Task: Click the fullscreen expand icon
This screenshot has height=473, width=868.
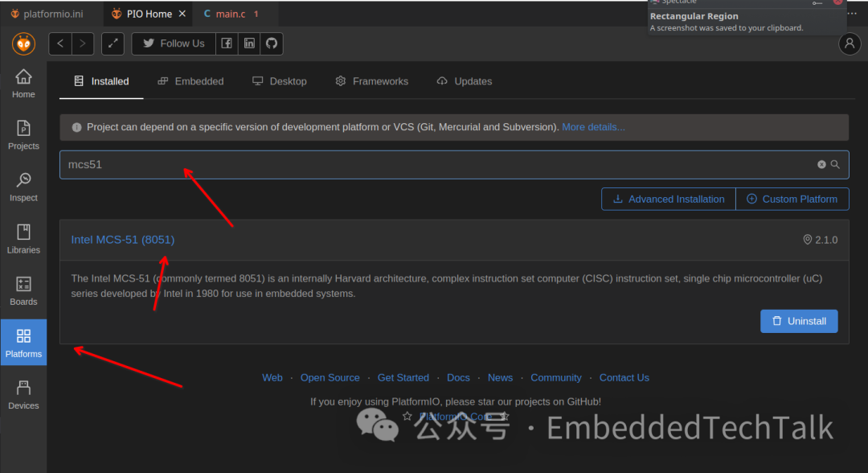Action: click(x=113, y=43)
